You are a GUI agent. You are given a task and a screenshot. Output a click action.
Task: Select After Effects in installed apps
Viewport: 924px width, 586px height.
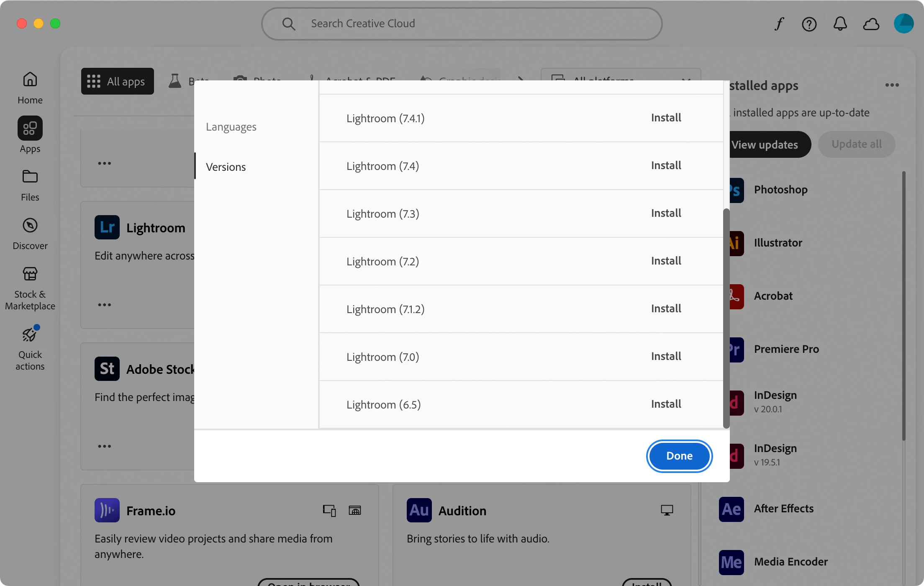pyautogui.click(x=783, y=509)
